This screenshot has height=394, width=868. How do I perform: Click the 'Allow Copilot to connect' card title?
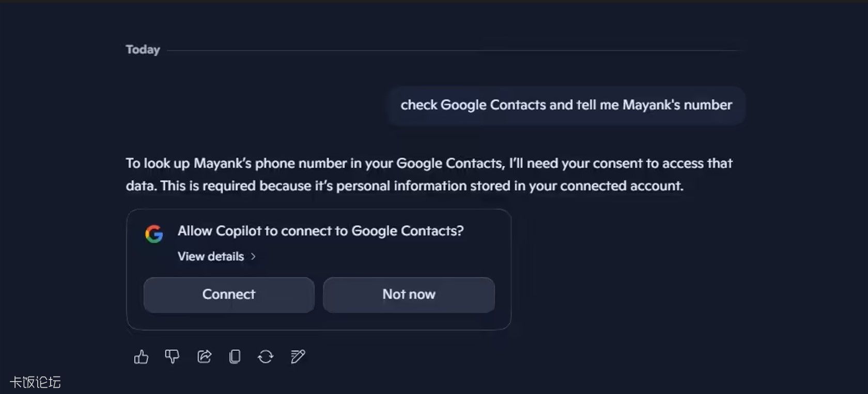320,231
